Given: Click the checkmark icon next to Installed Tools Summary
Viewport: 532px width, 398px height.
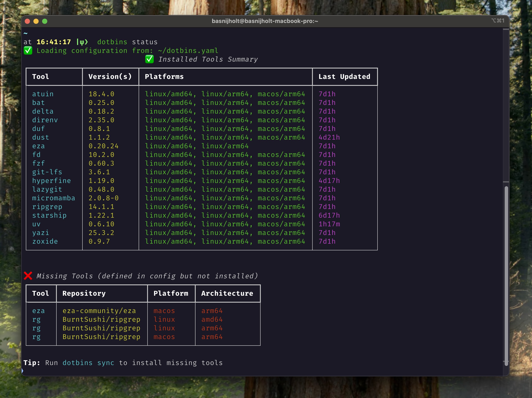Looking at the screenshot, I should tap(149, 59).
